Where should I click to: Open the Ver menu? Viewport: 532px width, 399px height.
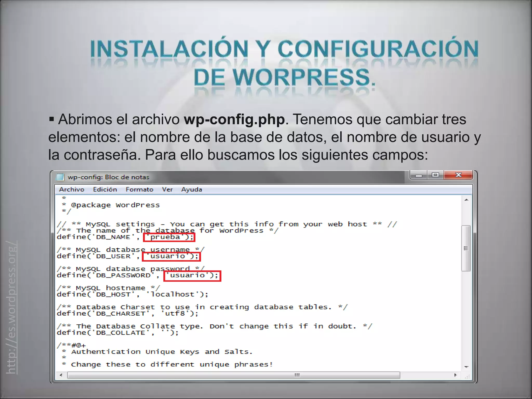click(167, 189)
